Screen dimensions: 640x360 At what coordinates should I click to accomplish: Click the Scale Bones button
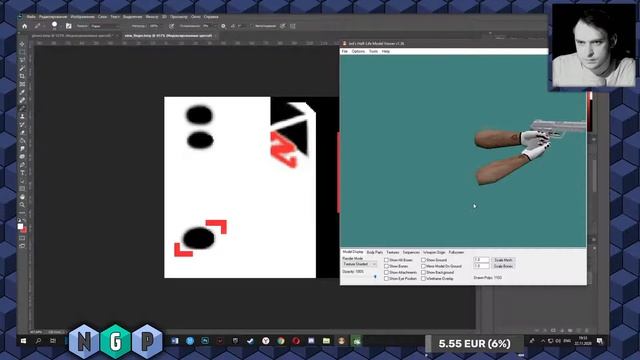pyautogui.click(x=503, y=266)
